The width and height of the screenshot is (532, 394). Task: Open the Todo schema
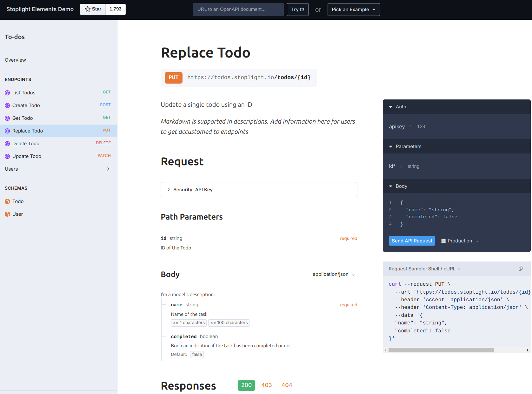coord(58,201)
